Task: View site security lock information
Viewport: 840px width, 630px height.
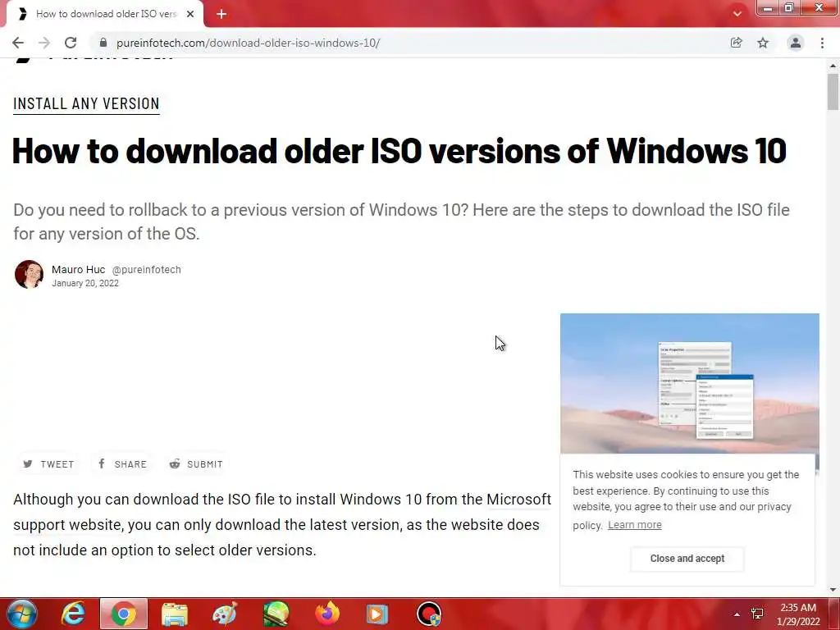Action: pos(103,43)
